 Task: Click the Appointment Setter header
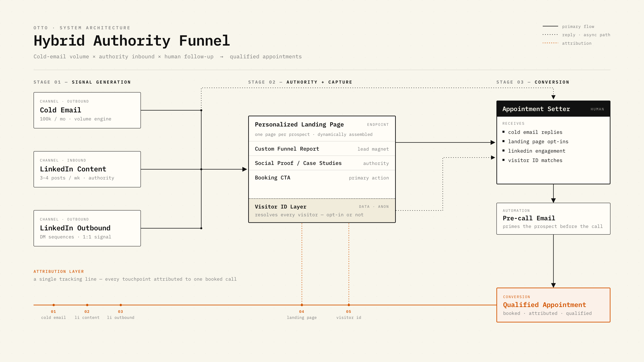click(553, 109)
